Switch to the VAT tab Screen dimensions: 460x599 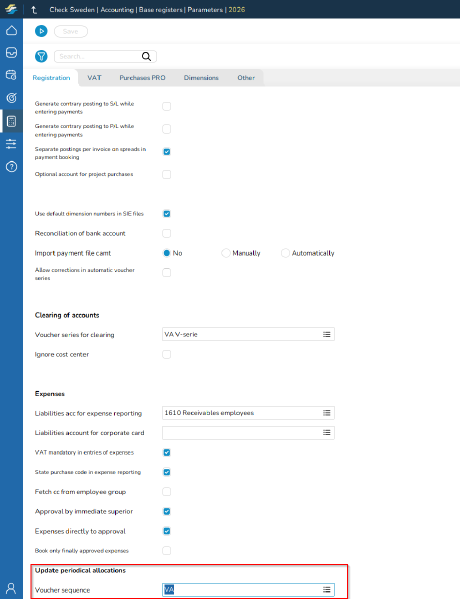94,78
